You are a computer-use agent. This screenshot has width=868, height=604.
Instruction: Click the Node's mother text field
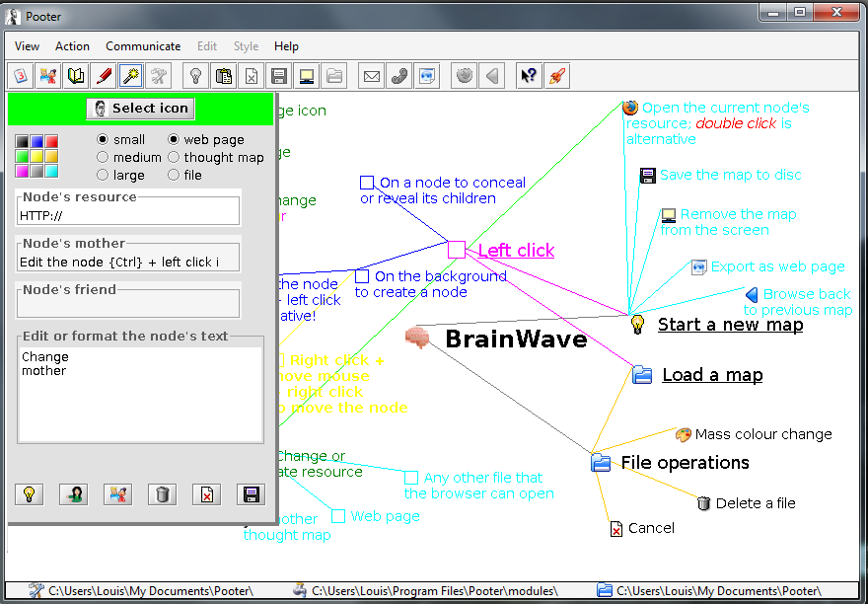128,262
